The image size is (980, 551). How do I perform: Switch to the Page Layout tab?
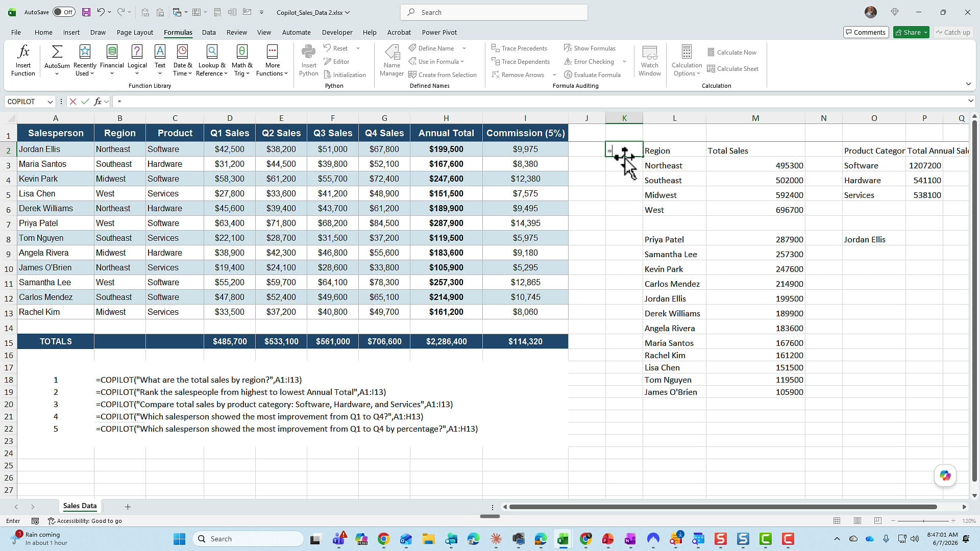point(135,32)
